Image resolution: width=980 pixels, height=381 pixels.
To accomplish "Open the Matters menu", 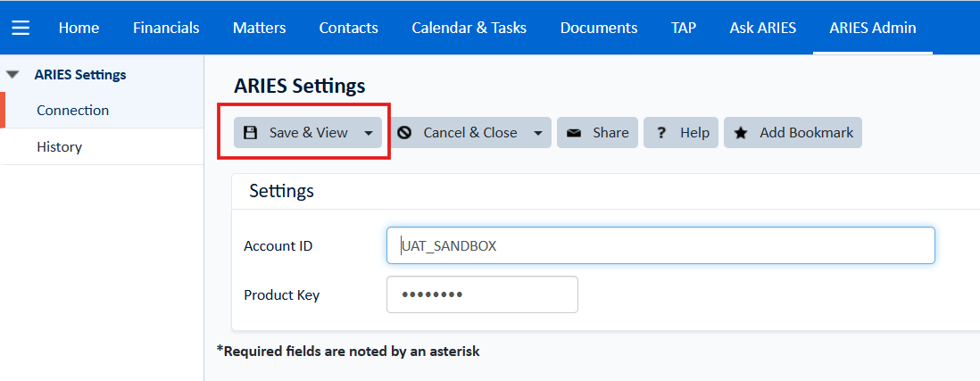I will click(x=260, y=29).
